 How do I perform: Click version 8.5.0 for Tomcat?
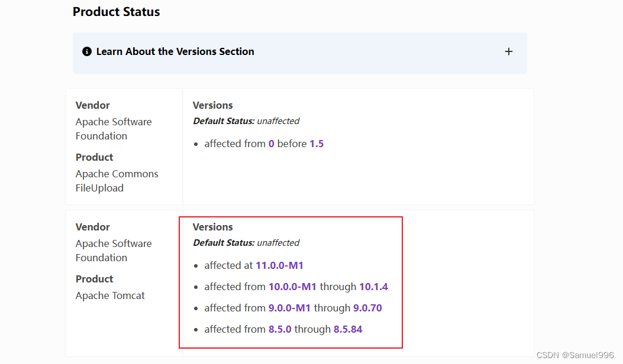coord(280,330)
